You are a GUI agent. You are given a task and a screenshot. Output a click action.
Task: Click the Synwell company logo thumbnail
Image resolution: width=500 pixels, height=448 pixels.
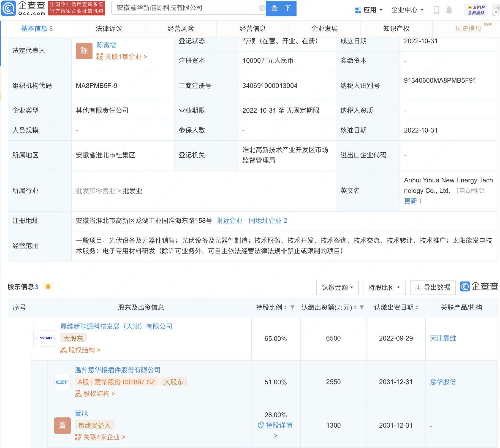pyautogui.click(x=48, y=338)
